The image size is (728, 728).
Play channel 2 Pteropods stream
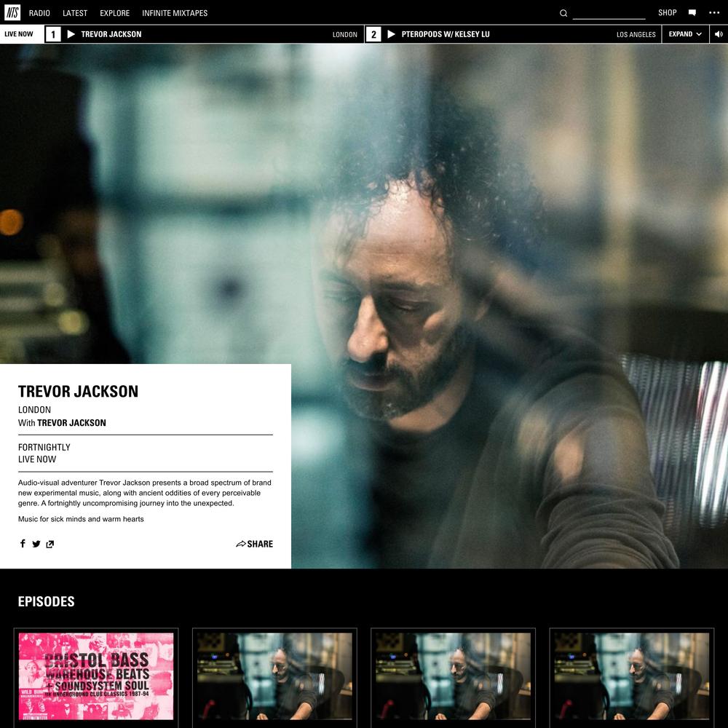(x=392, y=34)
